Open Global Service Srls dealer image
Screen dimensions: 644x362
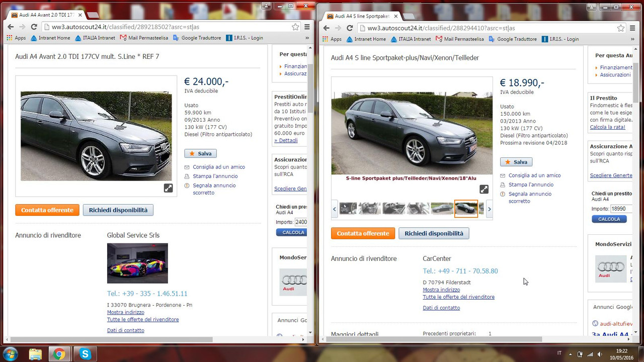click(x=137, y=263)
